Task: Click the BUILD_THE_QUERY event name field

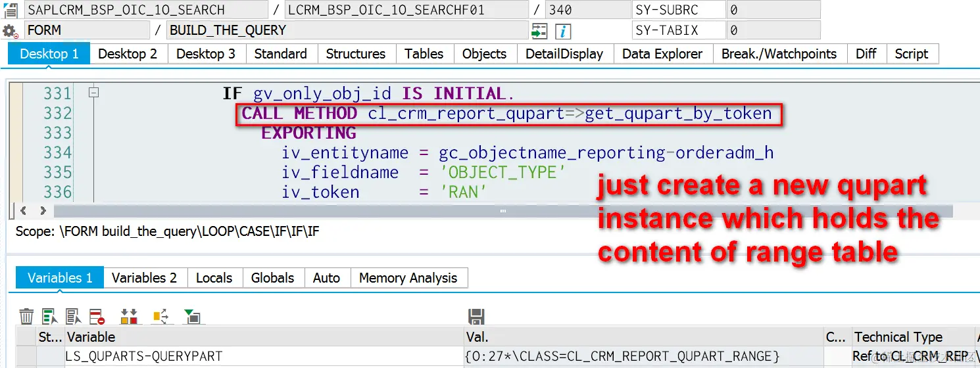Action: pyautogui.click(x=348, y=30)
